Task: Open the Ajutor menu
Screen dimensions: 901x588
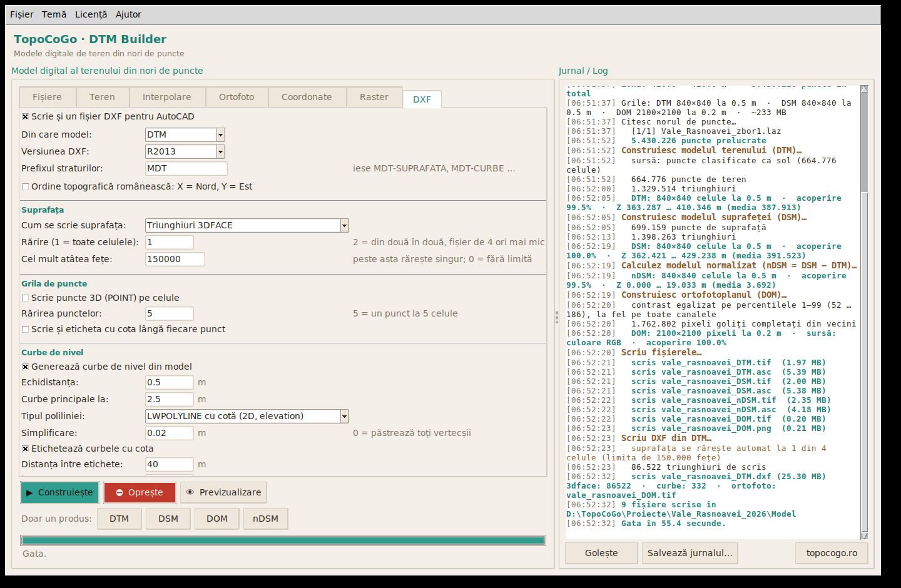Action: 128,14
